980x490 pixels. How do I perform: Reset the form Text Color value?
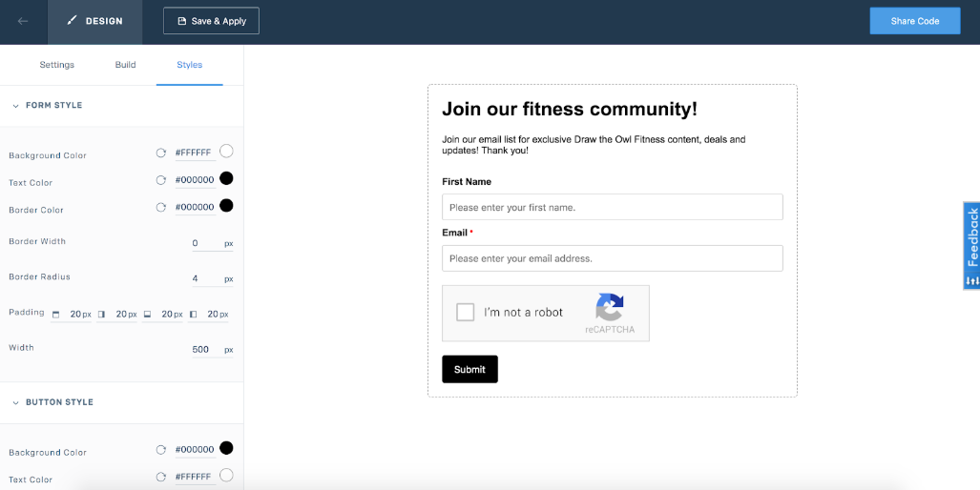coord(161,179)
